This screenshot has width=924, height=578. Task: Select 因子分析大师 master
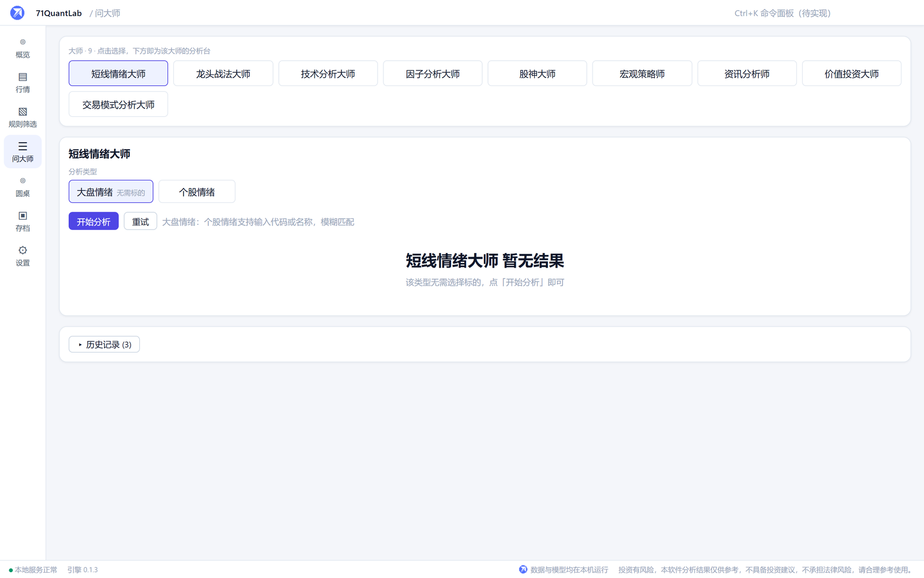coord(433,73)
